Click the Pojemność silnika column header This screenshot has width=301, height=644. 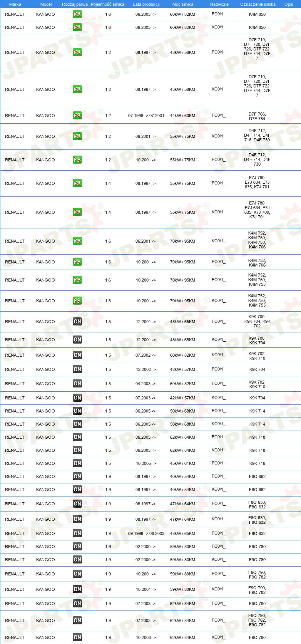tap(107, 4)
